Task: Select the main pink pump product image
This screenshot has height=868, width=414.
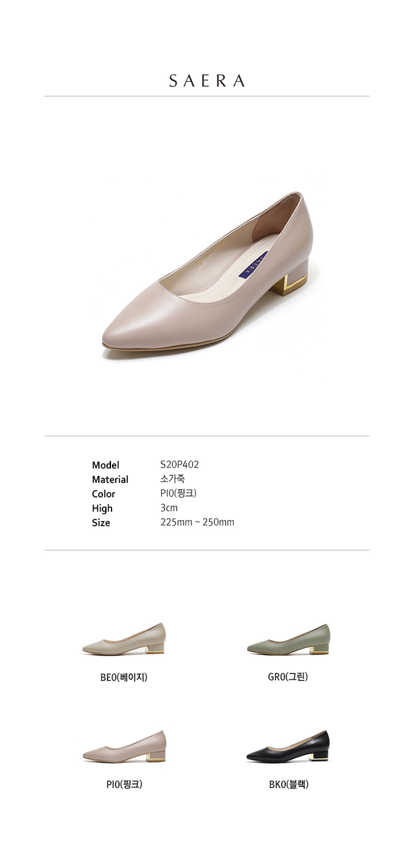Action: (x=208, y=275)
